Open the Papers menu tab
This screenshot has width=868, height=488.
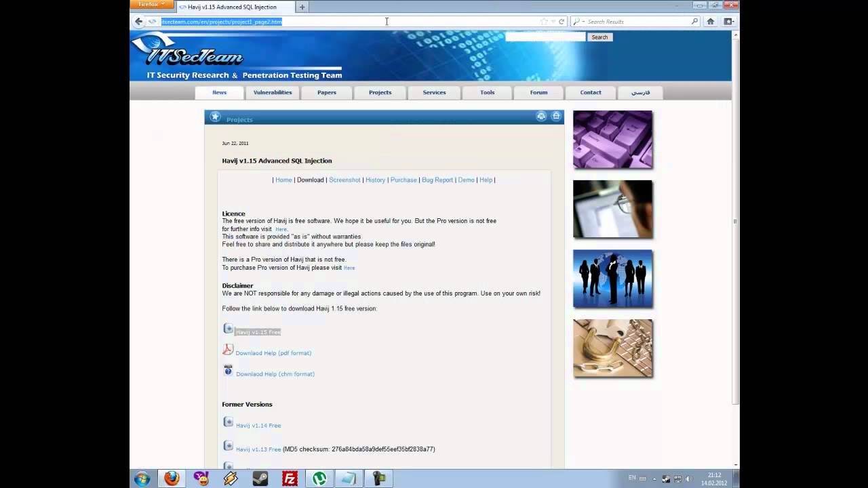(327, 92)
